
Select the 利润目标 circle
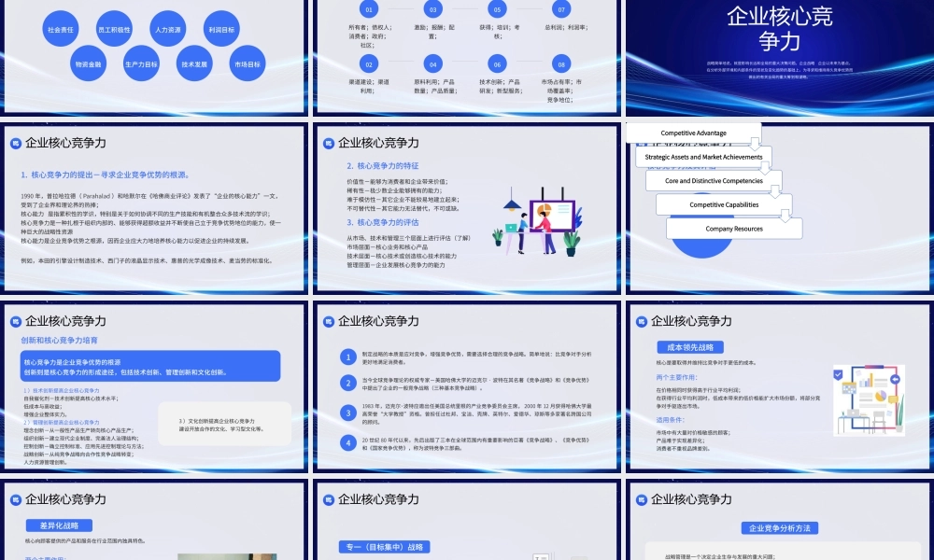click(x=221, y=29)
